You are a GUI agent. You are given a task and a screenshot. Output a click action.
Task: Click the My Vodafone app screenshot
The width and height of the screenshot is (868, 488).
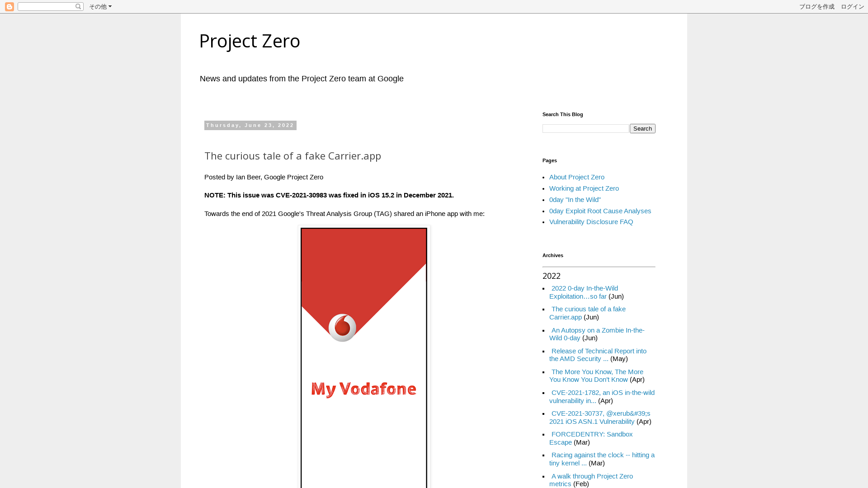pyautogui.click(x=364, y=357)
